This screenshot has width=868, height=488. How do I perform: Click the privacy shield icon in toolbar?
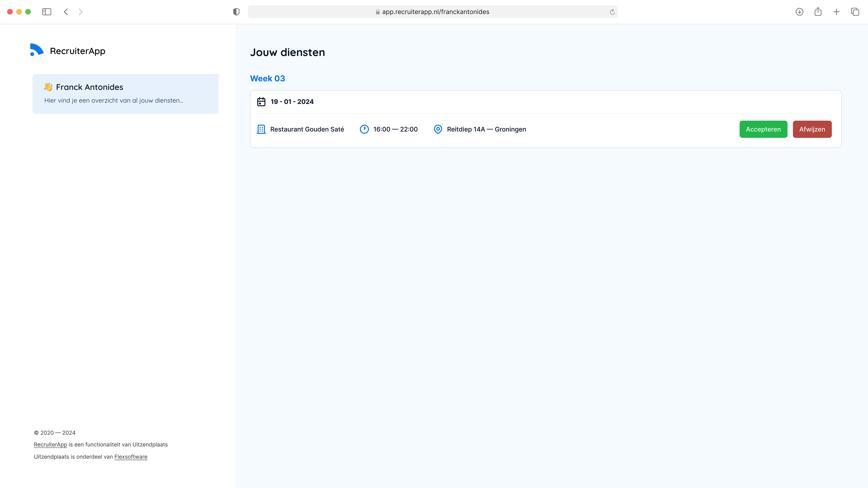click(x=236, y=12)
